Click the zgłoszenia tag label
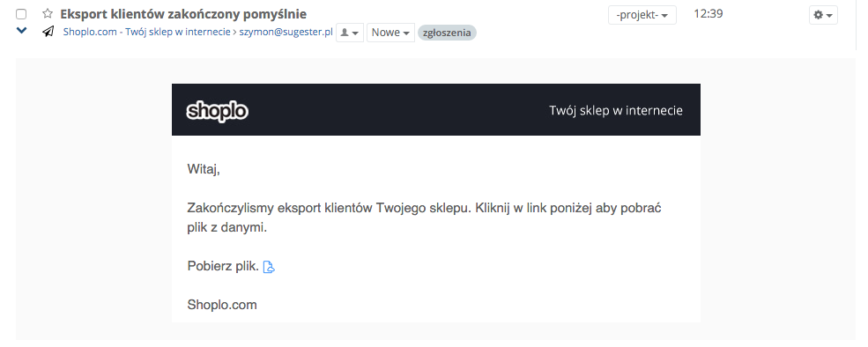This screenshot has height=347, width=868. coord(447,33)
